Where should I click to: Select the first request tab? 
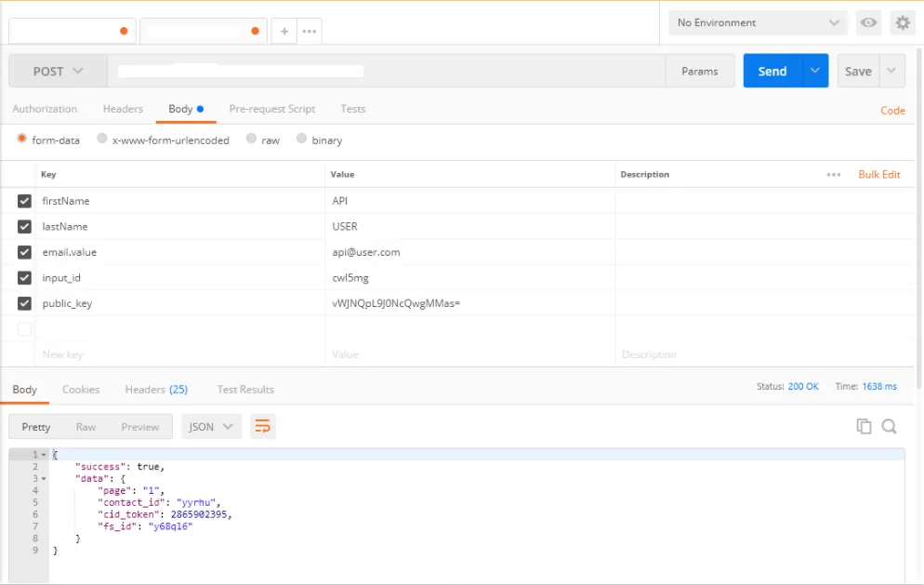coord(73,32)
